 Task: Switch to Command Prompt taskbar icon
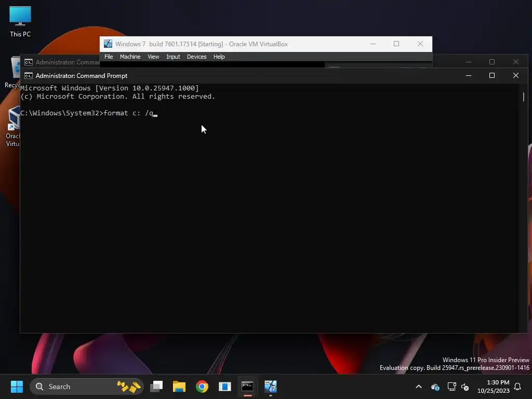[247, 387]
